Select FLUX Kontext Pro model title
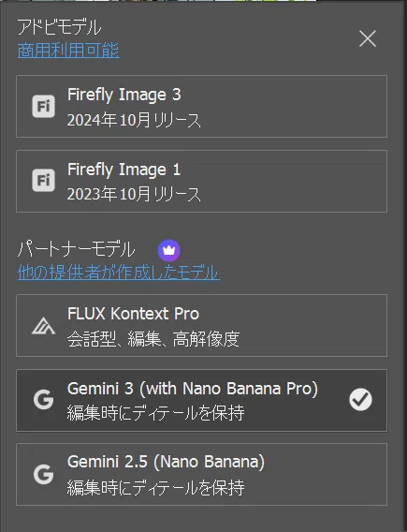This screenshot has height=532, width=407. pos(133,314)
